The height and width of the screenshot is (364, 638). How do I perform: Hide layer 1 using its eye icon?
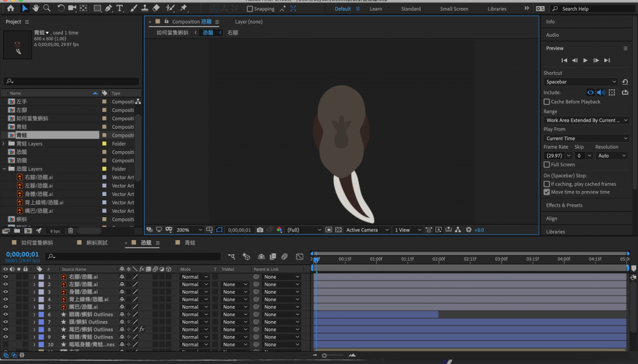pos(6,277)
